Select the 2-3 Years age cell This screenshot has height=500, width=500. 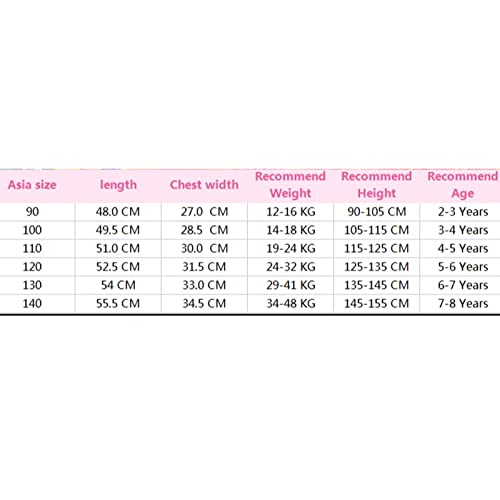coord(463,212)
